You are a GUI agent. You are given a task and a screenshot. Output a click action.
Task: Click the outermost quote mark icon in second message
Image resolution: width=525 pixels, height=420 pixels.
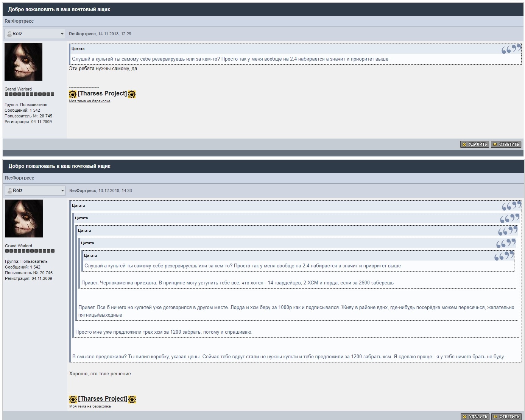click(511, 206)
